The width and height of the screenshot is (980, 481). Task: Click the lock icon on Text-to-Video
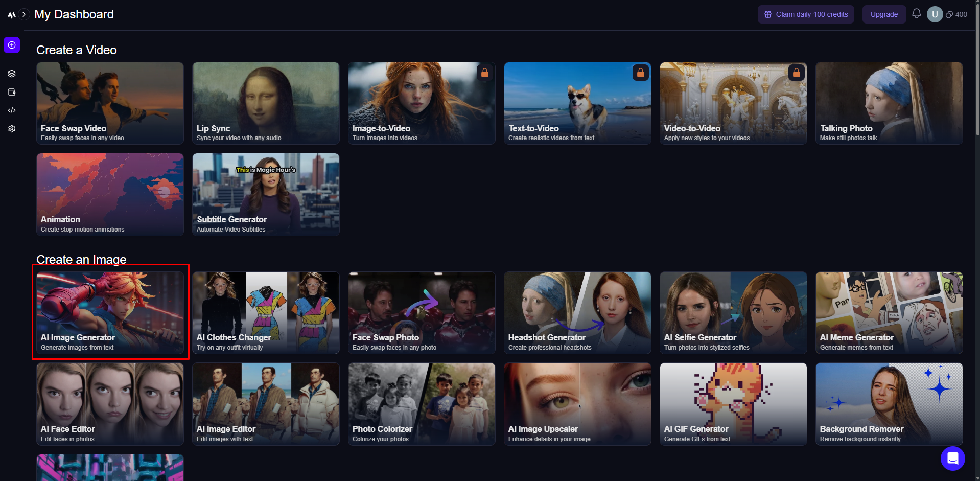tap(640, 73)
